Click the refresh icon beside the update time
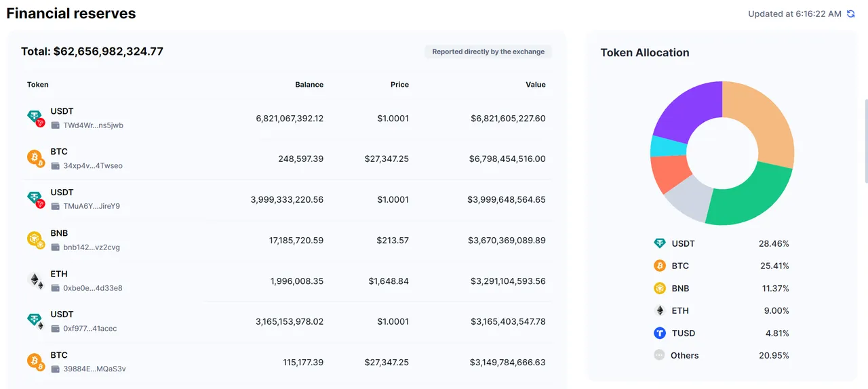868x389 pixels. tap(851, 14)
